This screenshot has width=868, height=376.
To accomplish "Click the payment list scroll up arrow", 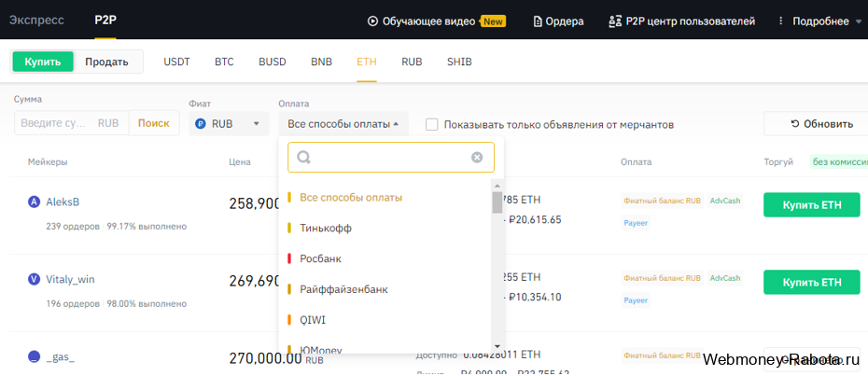I will point(497,186).
